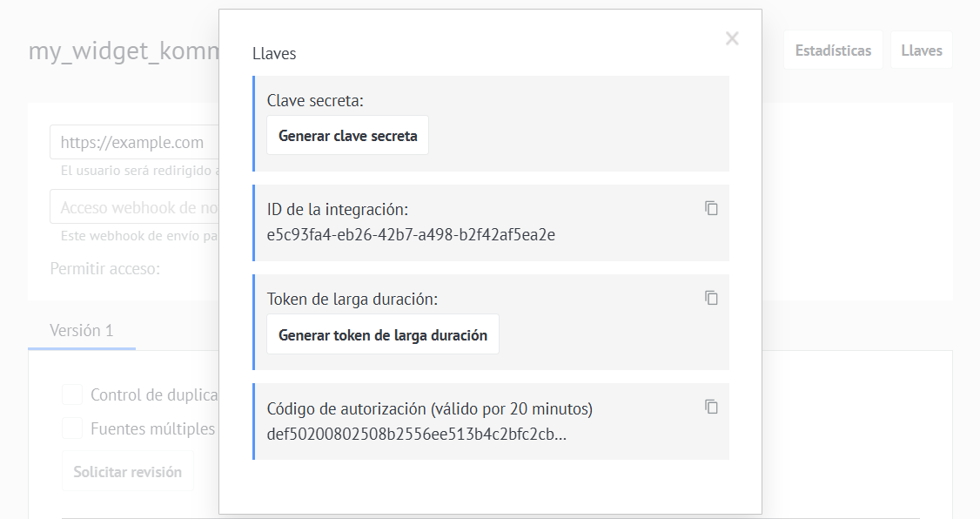The image size is (980, 519).
Task: Select the integration ID text e5c93fa4
Action: click(x=411, y=234)
